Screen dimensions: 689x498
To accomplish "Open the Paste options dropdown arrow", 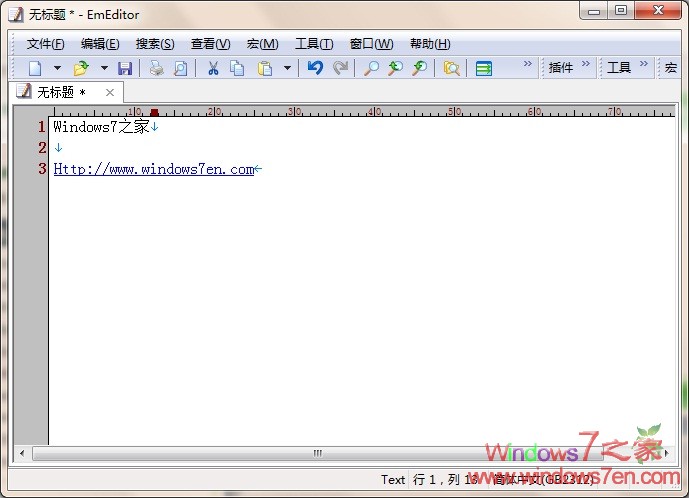I will (x=287, y=68).
